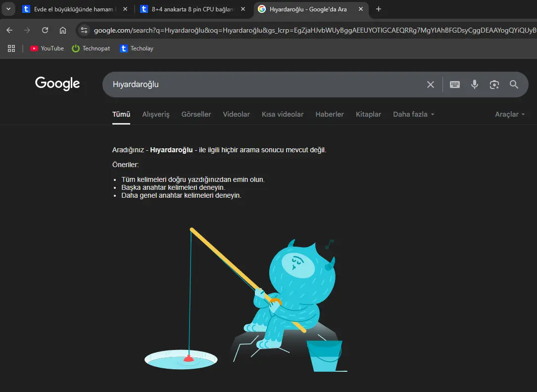Switch to the Kitaplar results tab
This screenshot has height=392, width=537.
369,115
